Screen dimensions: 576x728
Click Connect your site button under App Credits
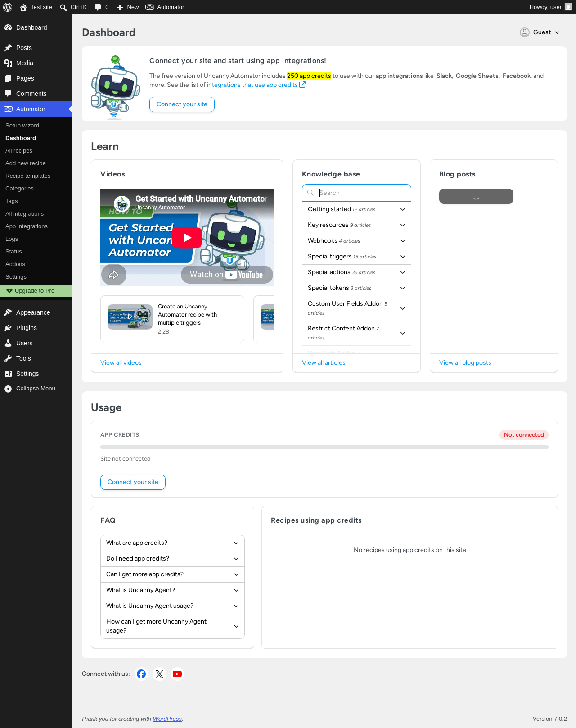pyautogui.click(x=133, y=482)
